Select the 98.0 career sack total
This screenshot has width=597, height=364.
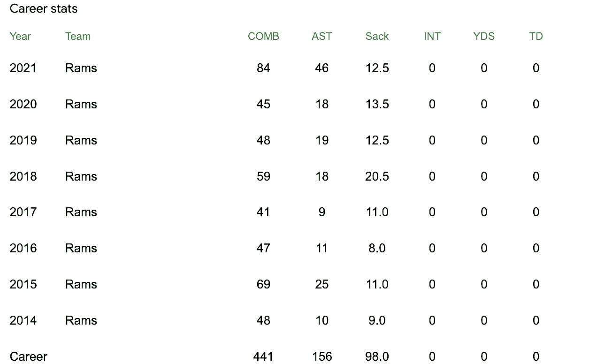(x=377, y=356)
